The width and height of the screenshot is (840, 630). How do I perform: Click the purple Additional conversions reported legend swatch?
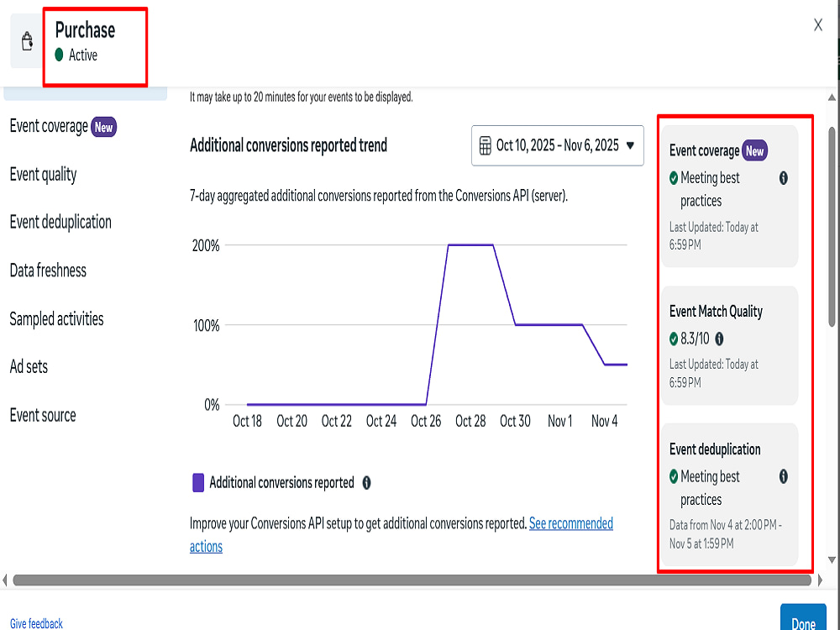(x=198, y=483)
